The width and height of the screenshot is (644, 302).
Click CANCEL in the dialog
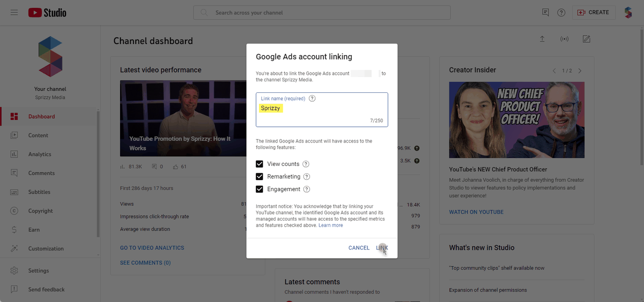pos(359,248)
